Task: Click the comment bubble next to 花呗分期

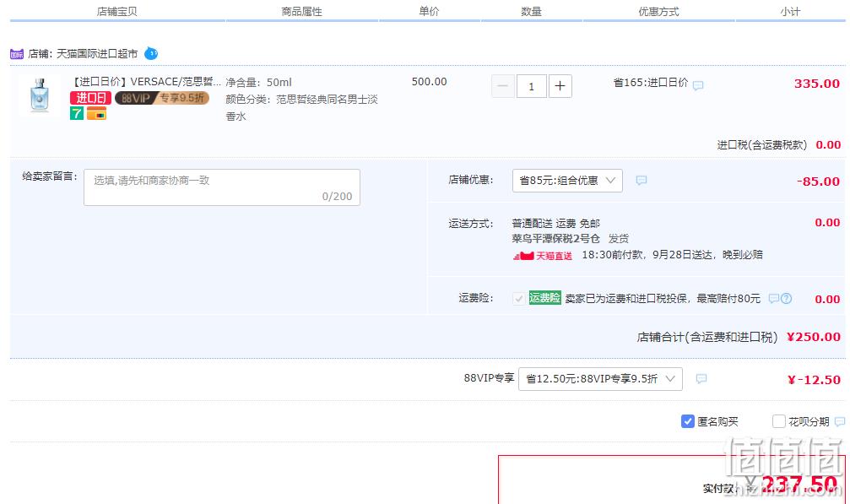Action: coord(840,421)
